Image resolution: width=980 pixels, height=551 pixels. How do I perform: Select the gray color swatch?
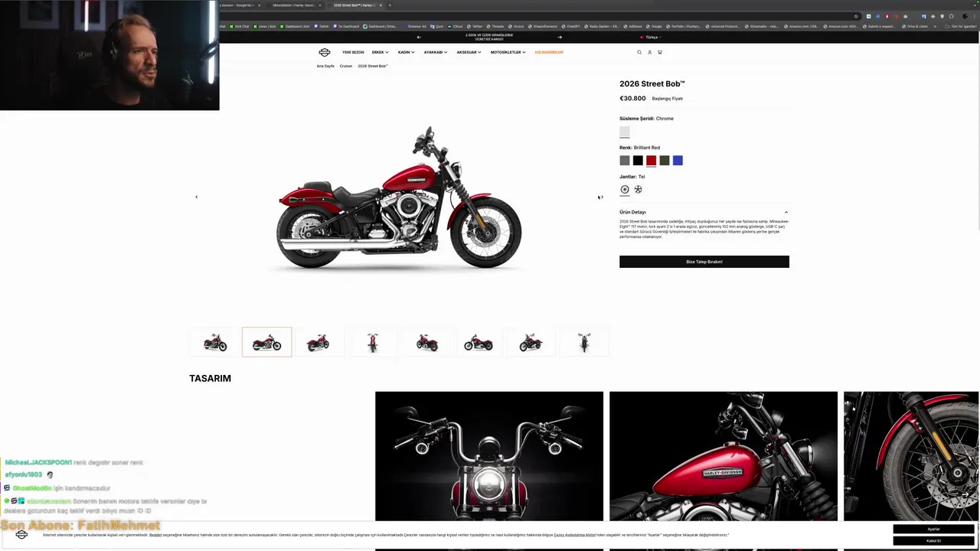click(625, 161)
